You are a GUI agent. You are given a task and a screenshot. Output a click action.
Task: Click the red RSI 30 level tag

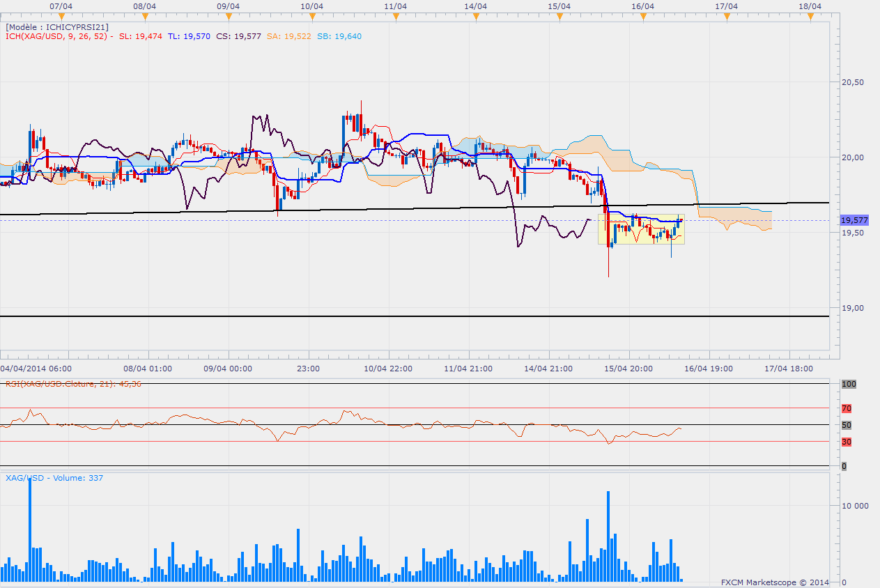point(847,442)
